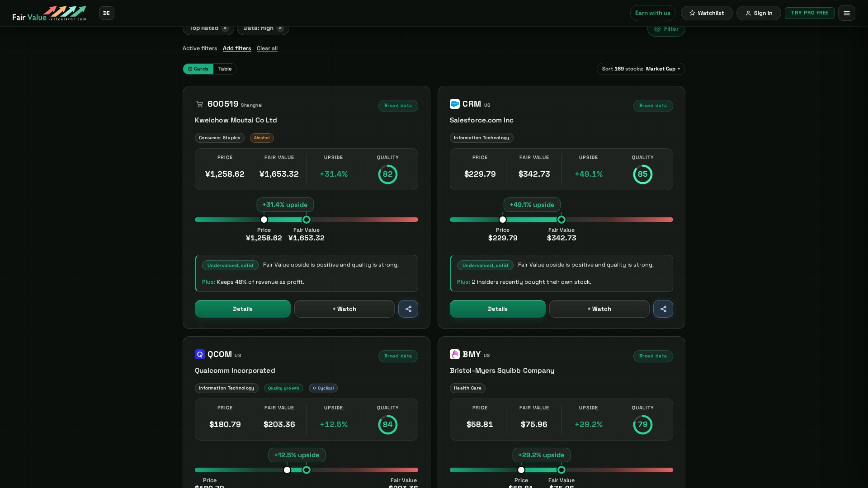Click the Consumer Staples sector tag
This screenshot has width=868, height=488.
[220, 138]
